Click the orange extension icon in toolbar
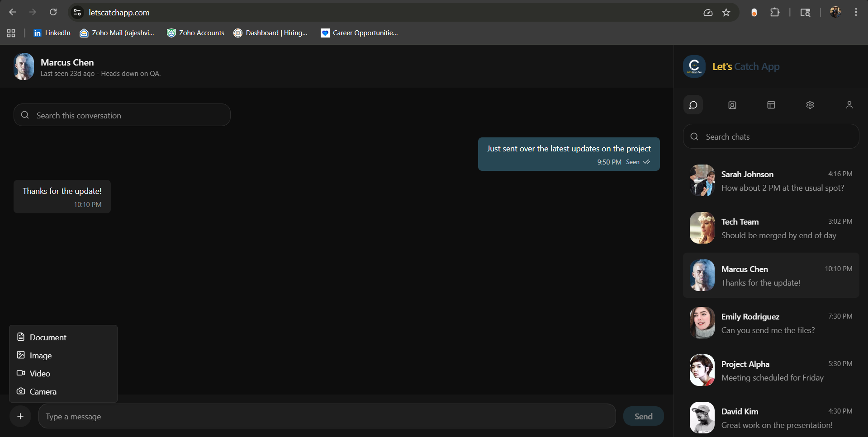This screenshot has width=868, height=437. (x=754, y=13)
